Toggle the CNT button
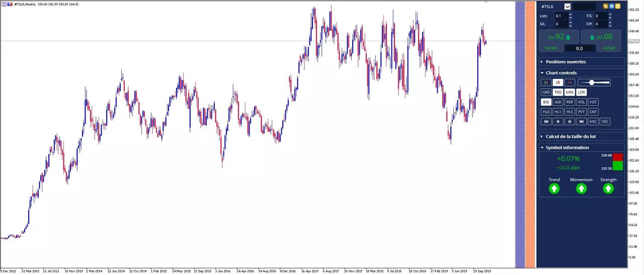644x275 pixels. coord(593,112)
